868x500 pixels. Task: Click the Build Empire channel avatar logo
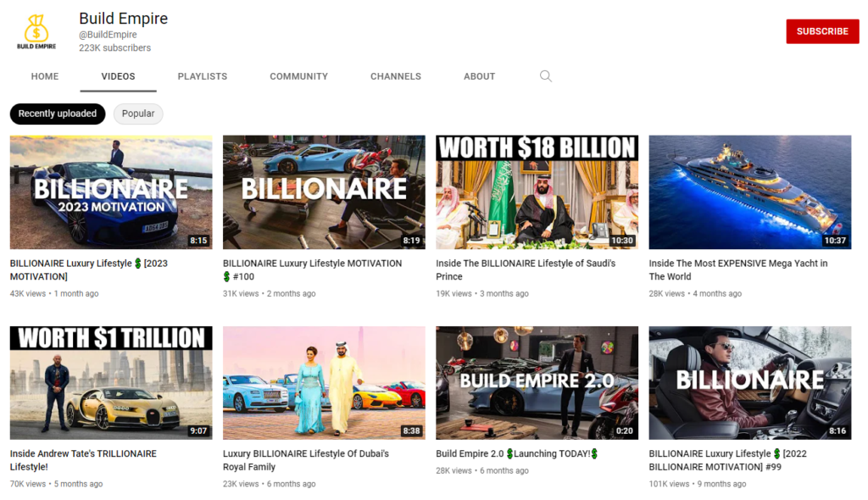[x=36, y=32]
